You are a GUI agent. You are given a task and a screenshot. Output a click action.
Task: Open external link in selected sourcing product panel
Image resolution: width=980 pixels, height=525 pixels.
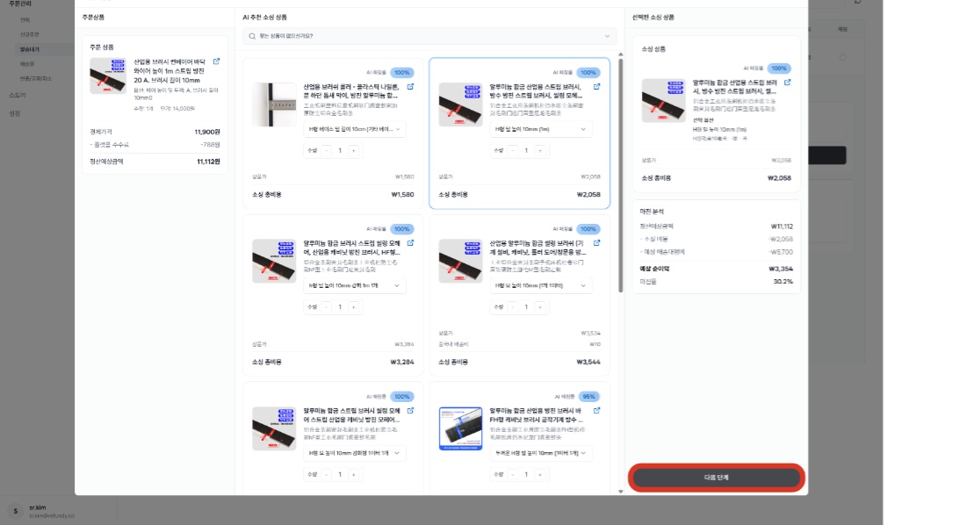pyautogui.click(x=788, y=83)
